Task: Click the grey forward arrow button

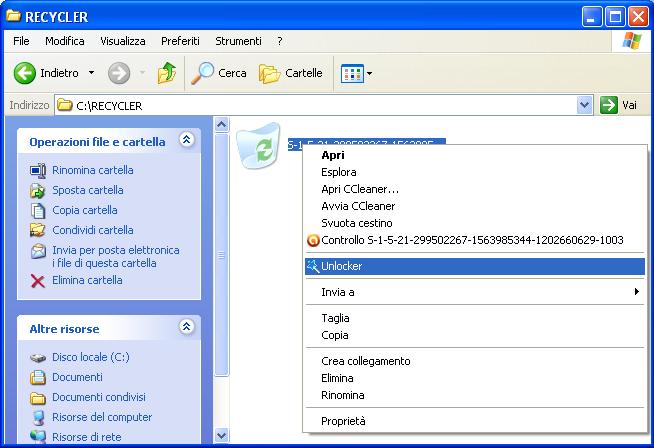Action: [x=119, y=73]
